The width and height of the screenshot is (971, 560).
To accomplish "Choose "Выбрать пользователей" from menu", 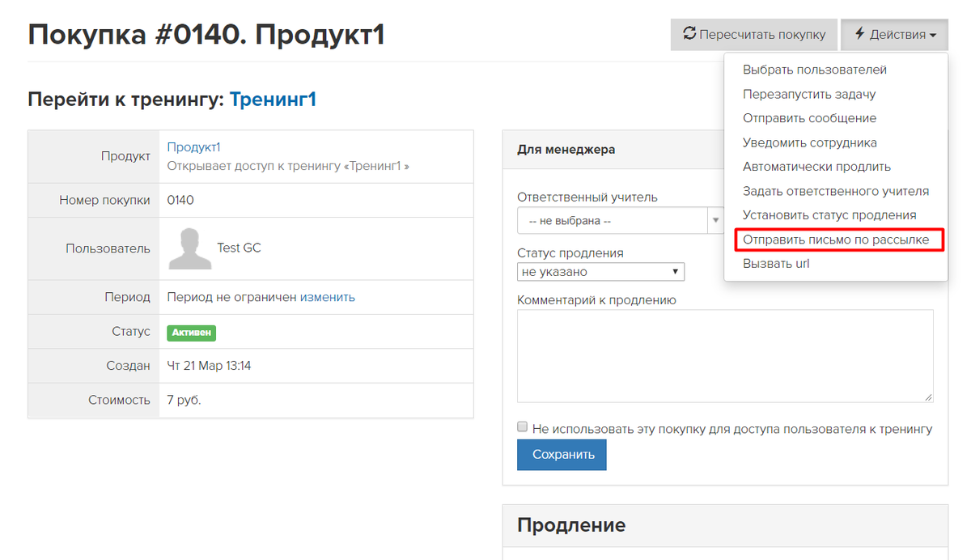I will point(815,70).
